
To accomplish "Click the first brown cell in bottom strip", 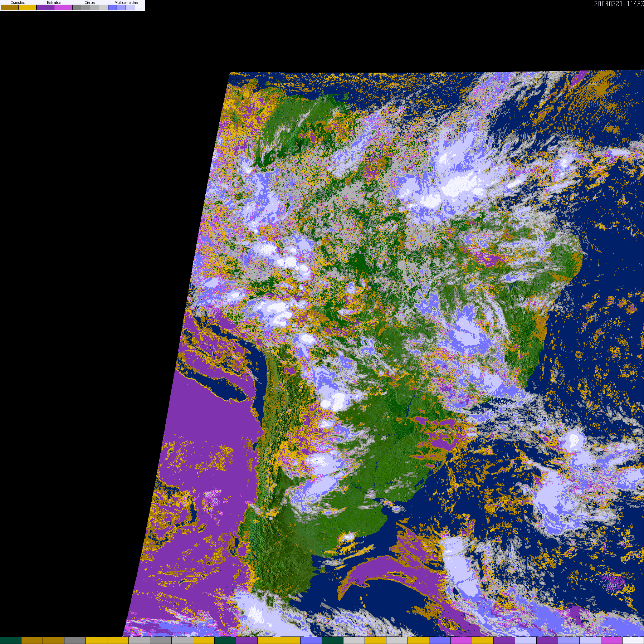I will tap(32, 640).
